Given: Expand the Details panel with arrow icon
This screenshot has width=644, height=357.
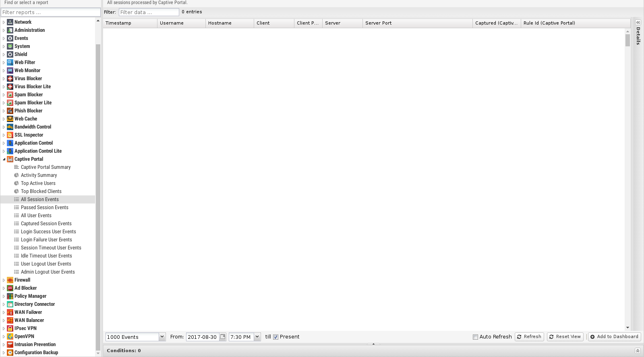Looking at the screenshot, I should [638, 23].
